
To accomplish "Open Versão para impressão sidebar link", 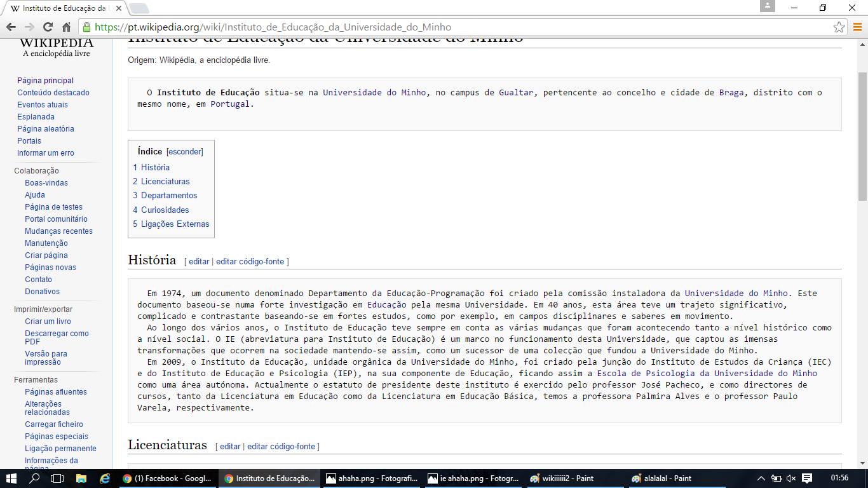I will pyautogui.click(x=46, y=358).
